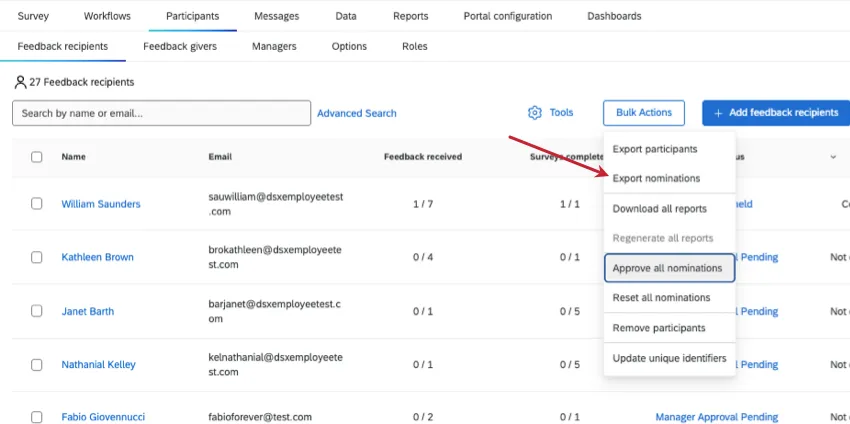Click the 1 / 7 feedback received value
The width and height of the screenshot is (850, 424).
click(423, 204)
